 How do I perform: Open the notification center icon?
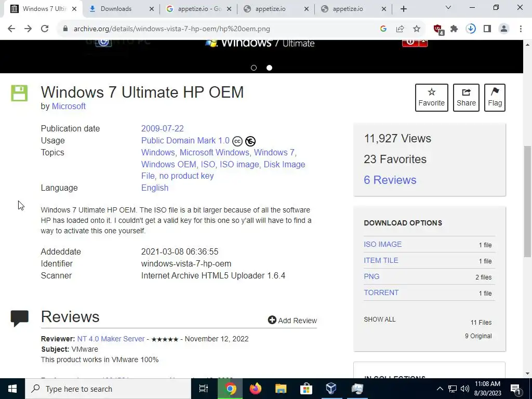click(515, 389)
